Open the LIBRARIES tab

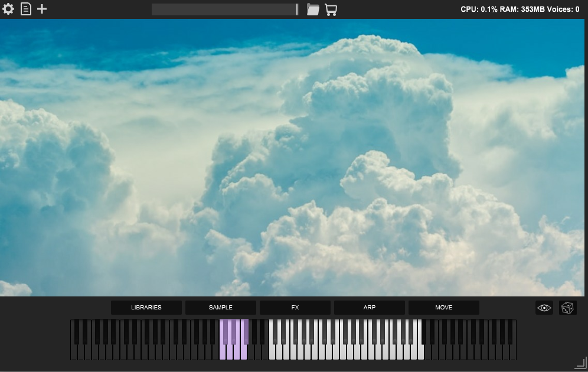pos(146,308)
